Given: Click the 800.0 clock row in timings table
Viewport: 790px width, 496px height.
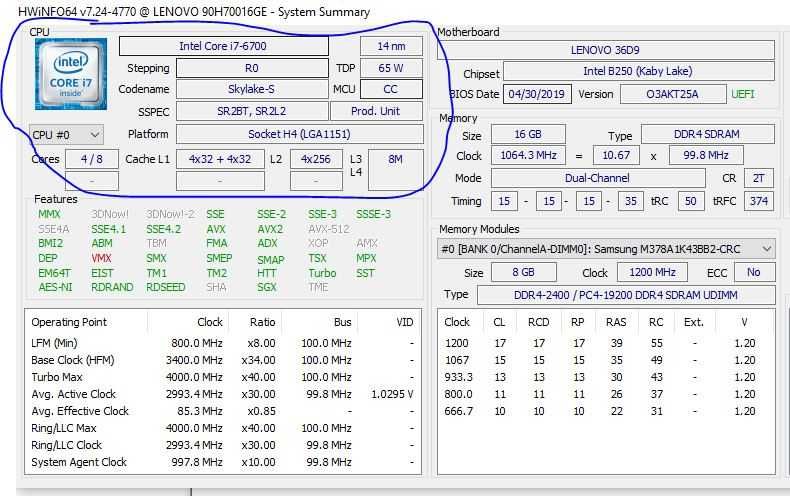Looking at the screenshot, I should tap(606, 394).
